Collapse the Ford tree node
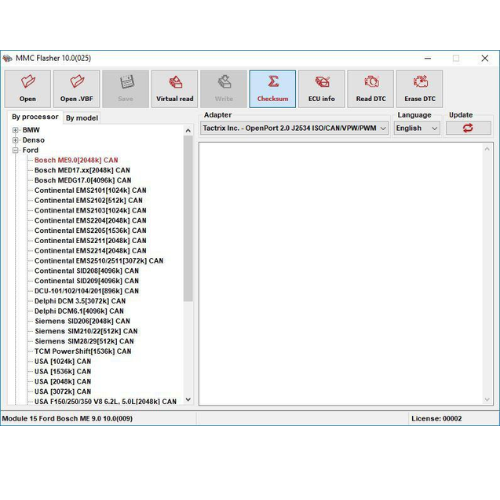Screen dimensions: 500x500 click(15, 150)
